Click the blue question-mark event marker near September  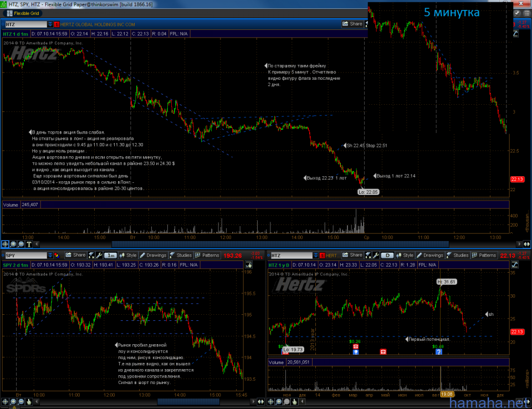click(439, 352)
